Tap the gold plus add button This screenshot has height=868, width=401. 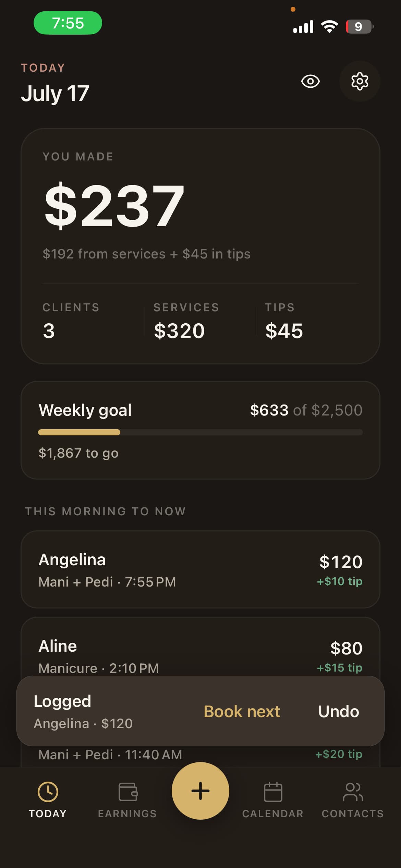(x=200, y=791)
